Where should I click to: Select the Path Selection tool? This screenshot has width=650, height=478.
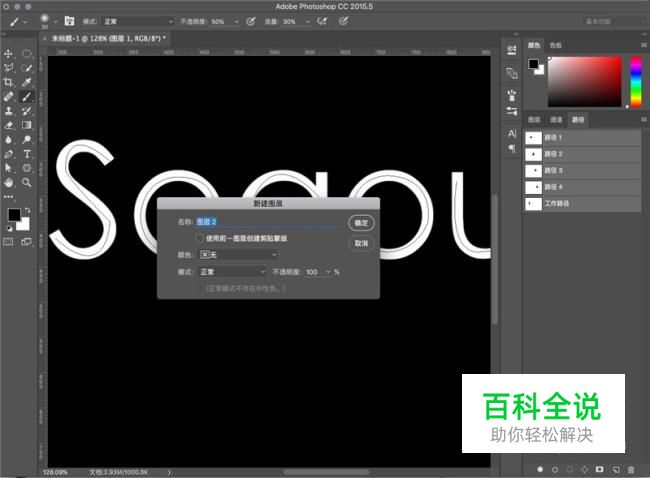(8, 168)
